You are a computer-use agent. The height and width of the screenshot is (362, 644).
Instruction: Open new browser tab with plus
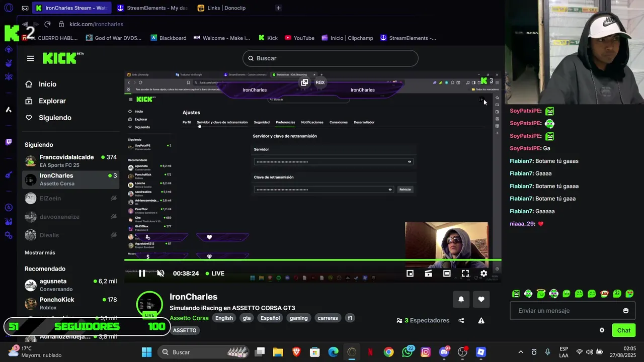point(278,8)
